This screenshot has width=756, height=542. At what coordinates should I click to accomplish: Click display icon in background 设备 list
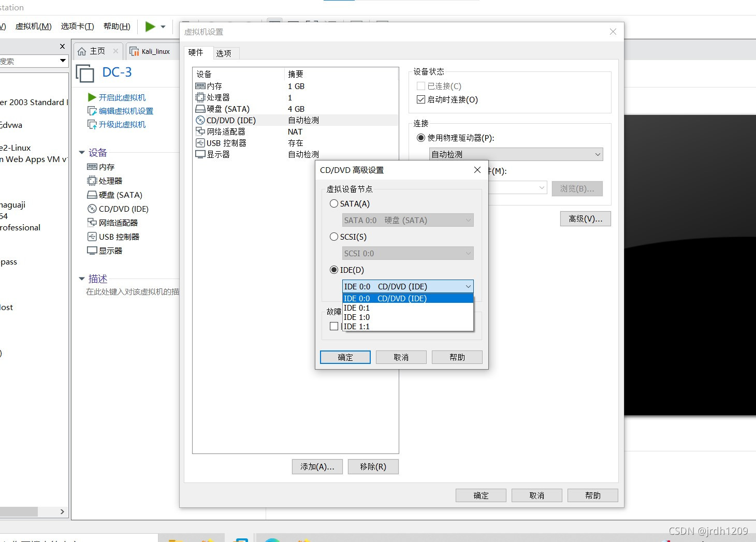tap(92, 251)
